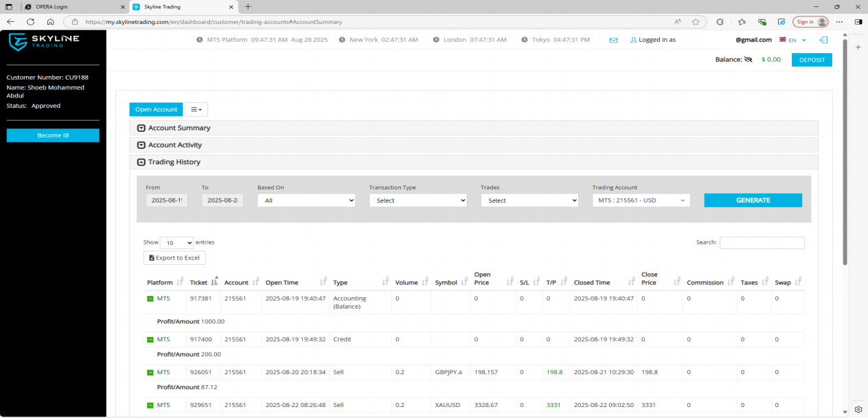
Task: Toggle balance visibility eye icon
Action: pyautogui.click(x=748, y=60)
